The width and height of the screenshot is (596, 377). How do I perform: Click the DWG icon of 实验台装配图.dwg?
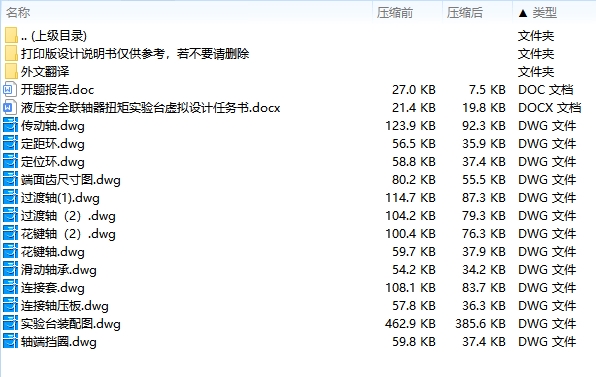(10, 324)
